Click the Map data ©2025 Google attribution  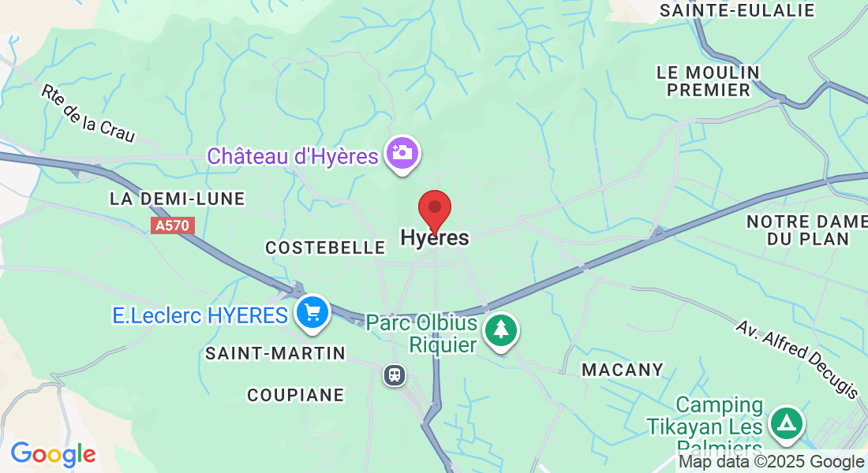click(x=771, y=462)
